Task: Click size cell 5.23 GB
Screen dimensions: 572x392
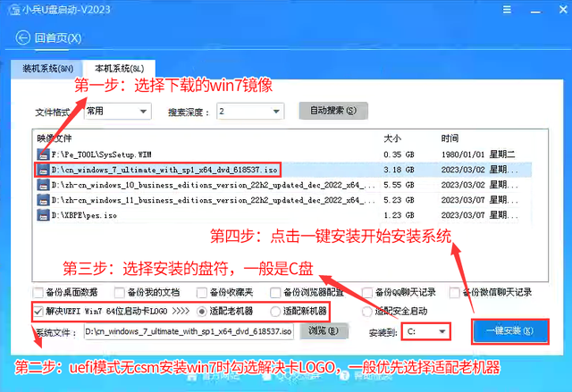Action: [x=399, y=200]
